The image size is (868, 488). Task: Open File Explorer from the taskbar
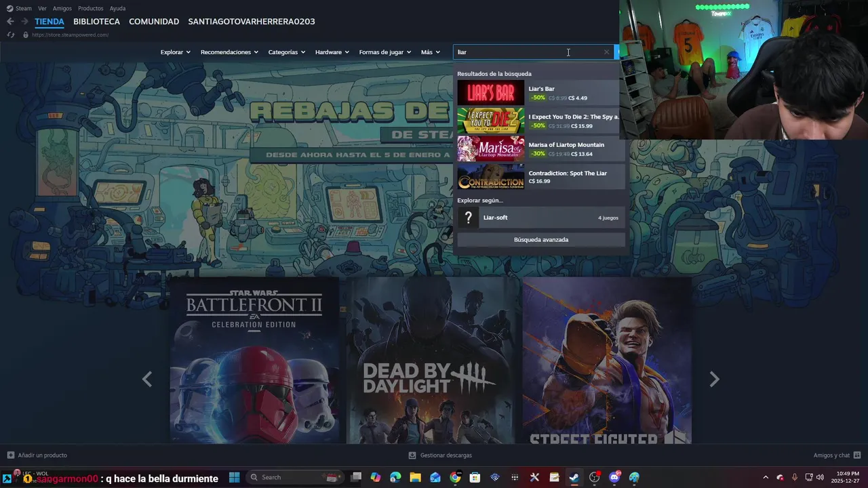[x=415, y=477]
